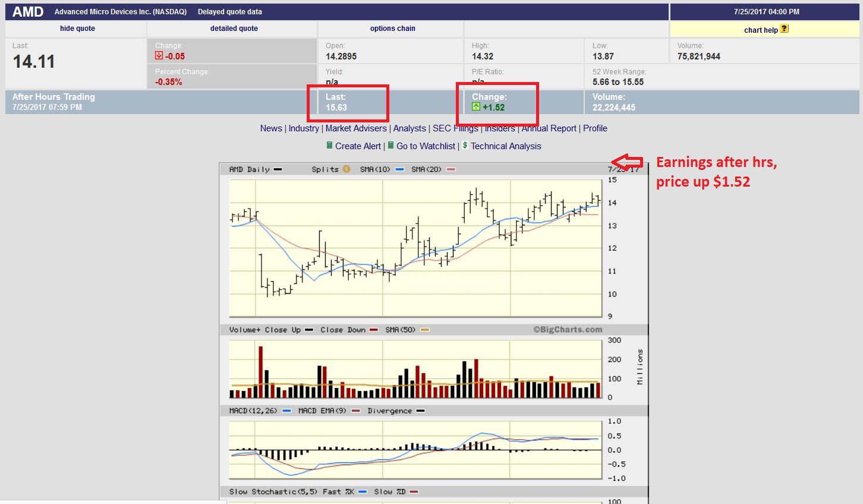Click the green up arrow beside +1.52
This screenshot has height=504, width=863.
click(475, 107)
